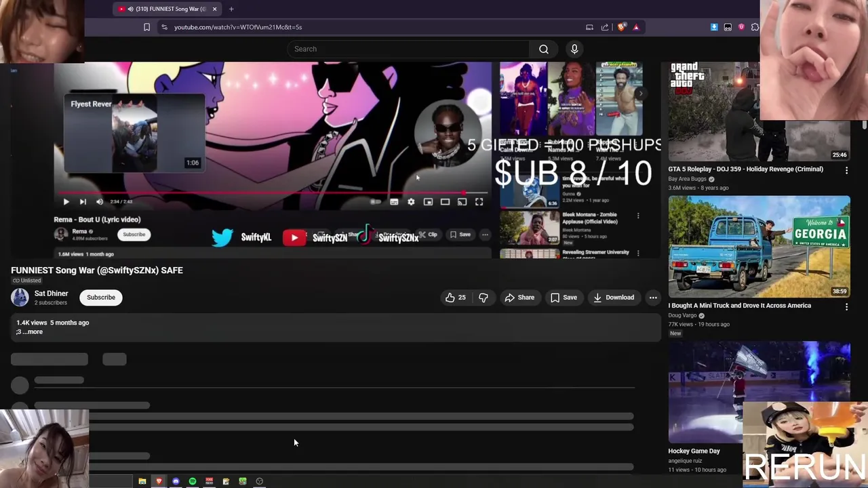Save FUNNIEST Song War video to playlist
This screenshot has height=488, width=868.
pyautogui.click(x=564, y=298)
